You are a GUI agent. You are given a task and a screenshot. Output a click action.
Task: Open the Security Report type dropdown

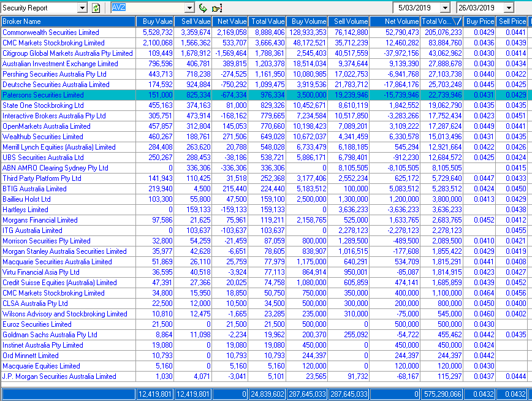tap(82, 8)
